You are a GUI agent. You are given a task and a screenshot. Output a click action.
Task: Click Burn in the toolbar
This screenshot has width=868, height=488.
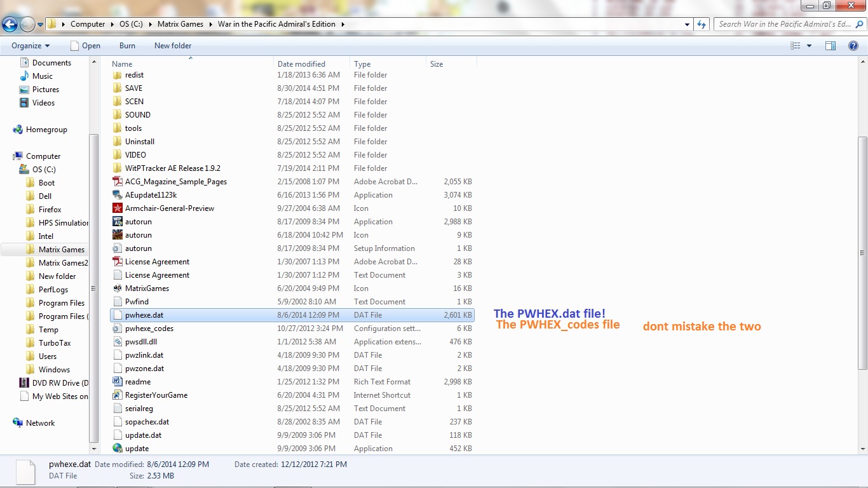click(x=127, y=46)
